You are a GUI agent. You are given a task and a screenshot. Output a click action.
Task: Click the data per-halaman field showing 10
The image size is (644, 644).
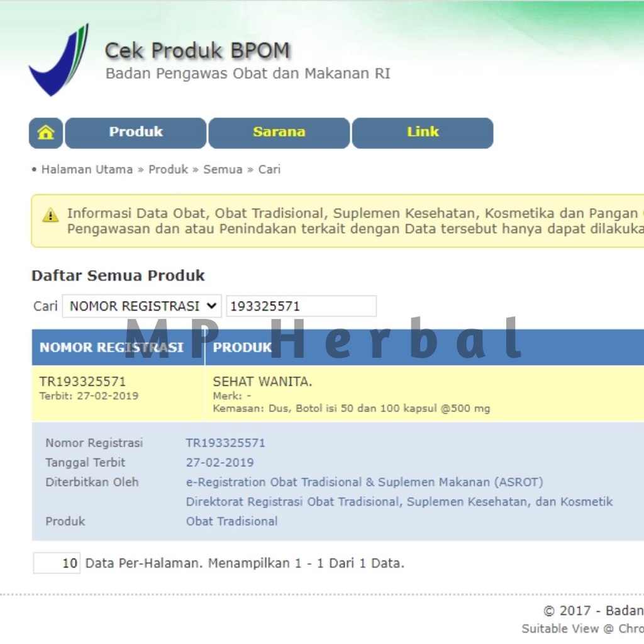click(x=57, y=563)
